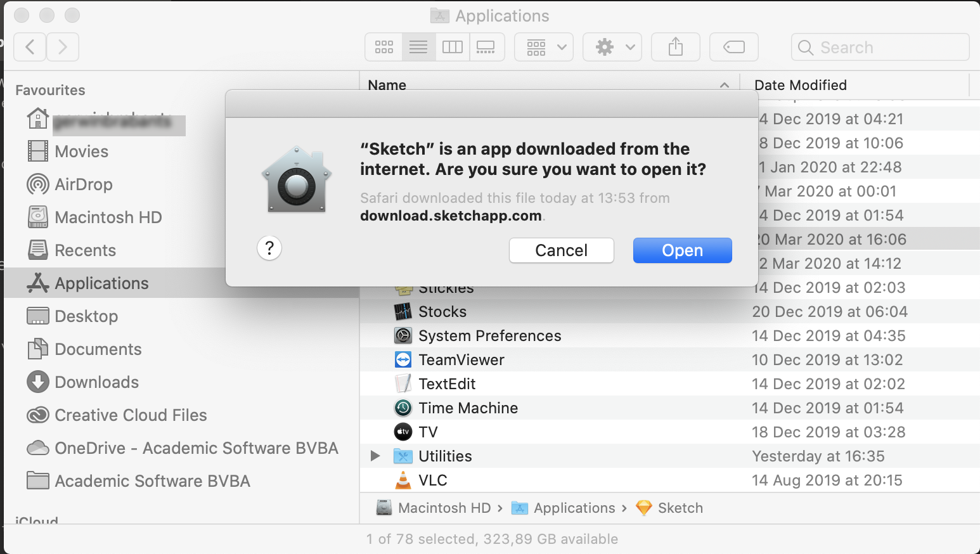Image resolution: width=980 pixels, height=554 pixels.
Task: Click Macintosh HD in the path bar
Action: pos(435,508)
